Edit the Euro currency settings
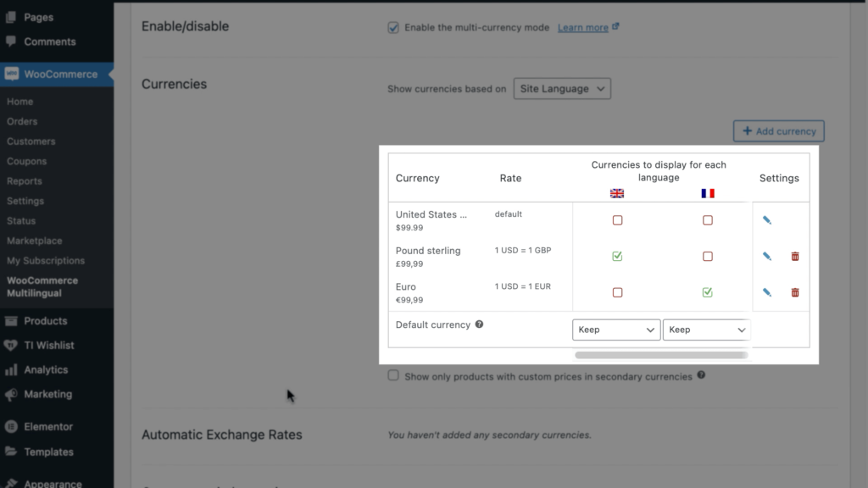 (x=766, y=292)
